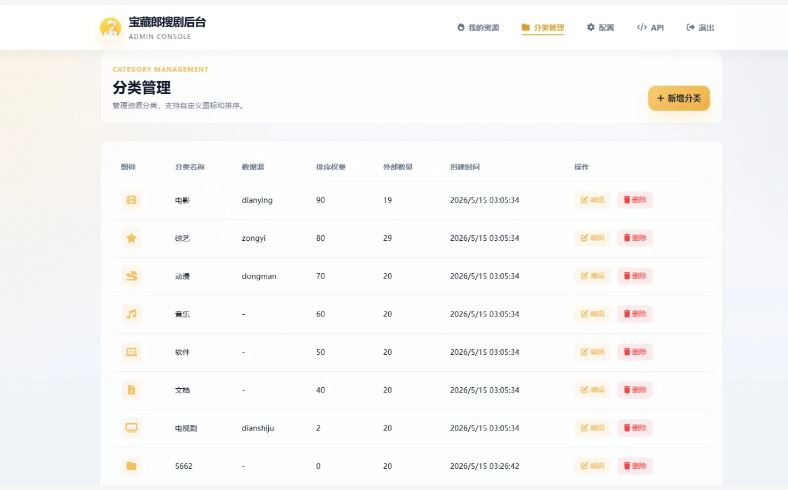Open the 我的资源 navigation item
788x490 pixels.
coord(478,27)
